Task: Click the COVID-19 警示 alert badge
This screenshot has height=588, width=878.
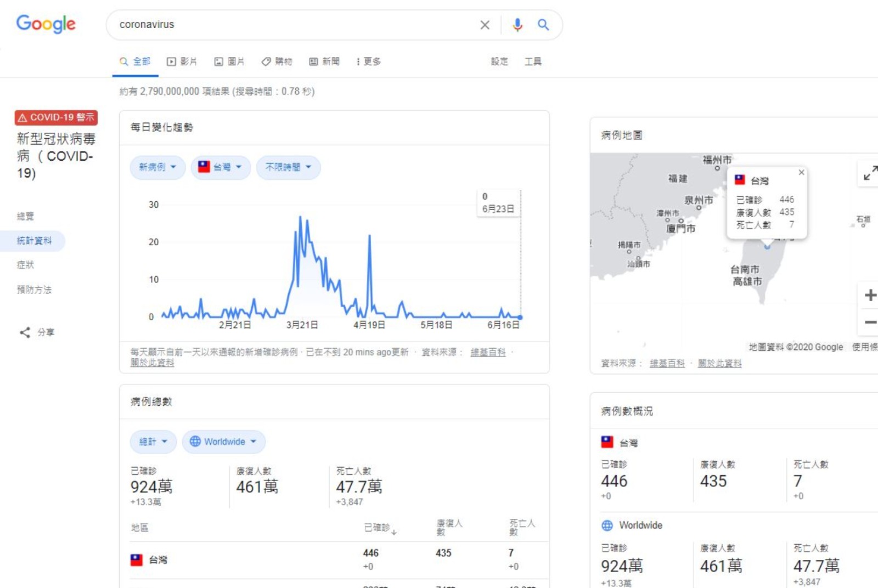Action: point(56,117)
